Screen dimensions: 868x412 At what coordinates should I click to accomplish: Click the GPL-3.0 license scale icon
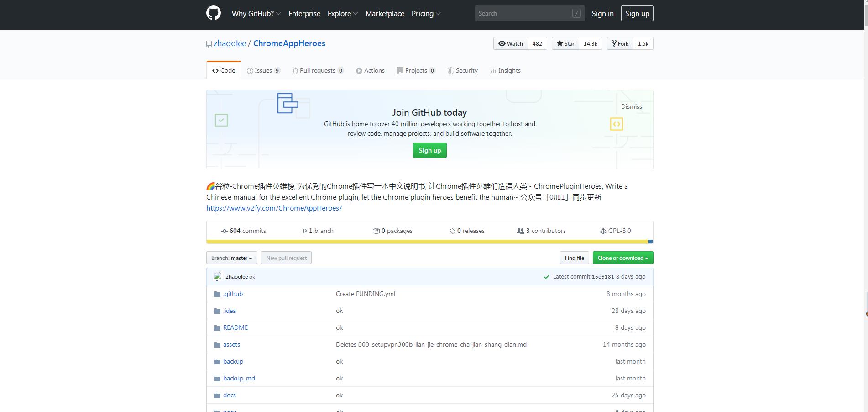pos(603,231)
